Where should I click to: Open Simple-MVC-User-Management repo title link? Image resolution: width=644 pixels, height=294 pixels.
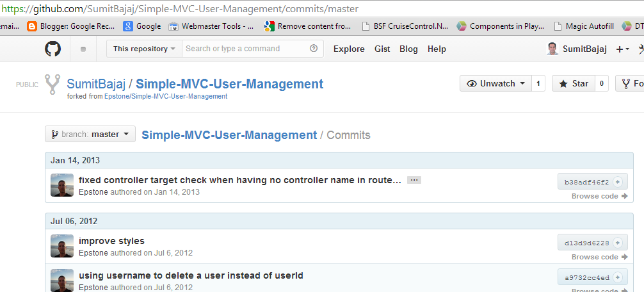pyautogui.click(x=230, y=84)
